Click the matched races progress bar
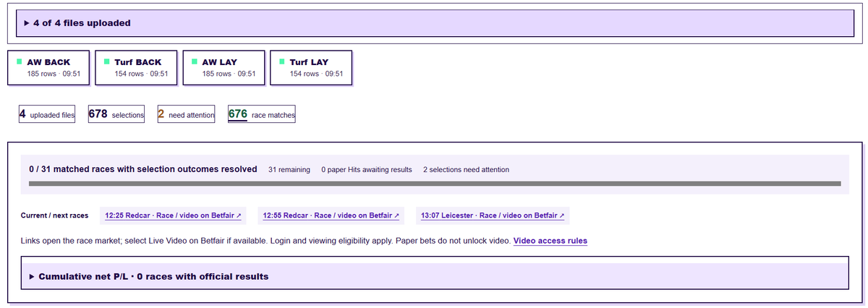The width and height of the screenshot is (868, 308). (x=435, y=184)
